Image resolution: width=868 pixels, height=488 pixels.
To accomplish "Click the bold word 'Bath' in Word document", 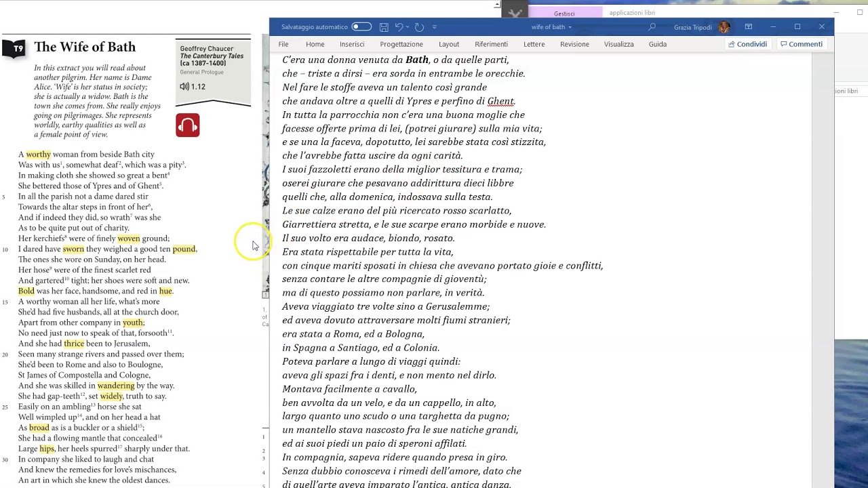I will [417, 60].
